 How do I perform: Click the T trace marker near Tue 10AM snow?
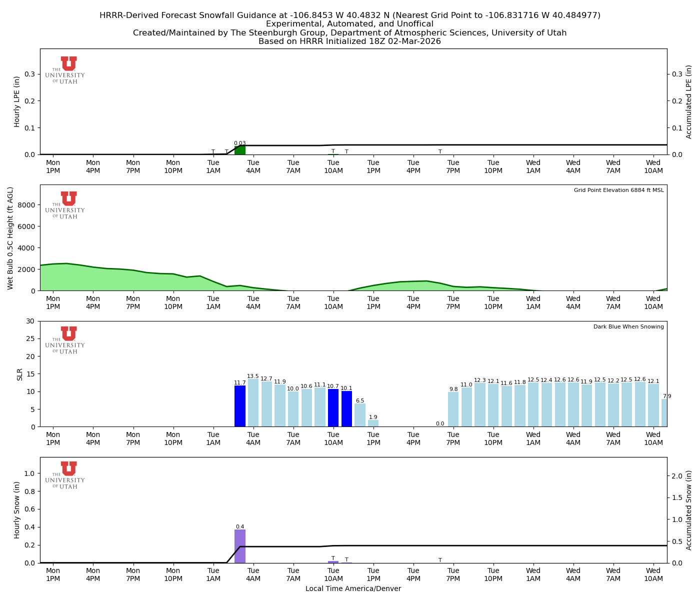point(332,557)
